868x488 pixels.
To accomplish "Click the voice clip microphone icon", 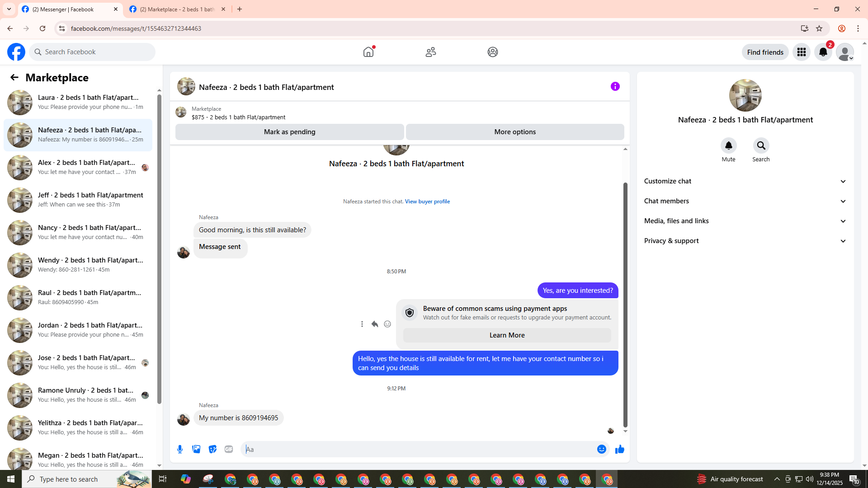I will (180, 449).
